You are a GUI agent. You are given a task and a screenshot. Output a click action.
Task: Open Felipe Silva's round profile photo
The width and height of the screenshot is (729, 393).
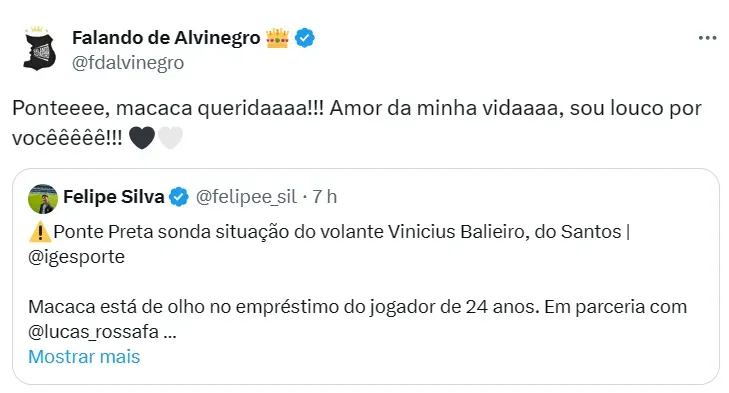(x=43, y=199)
